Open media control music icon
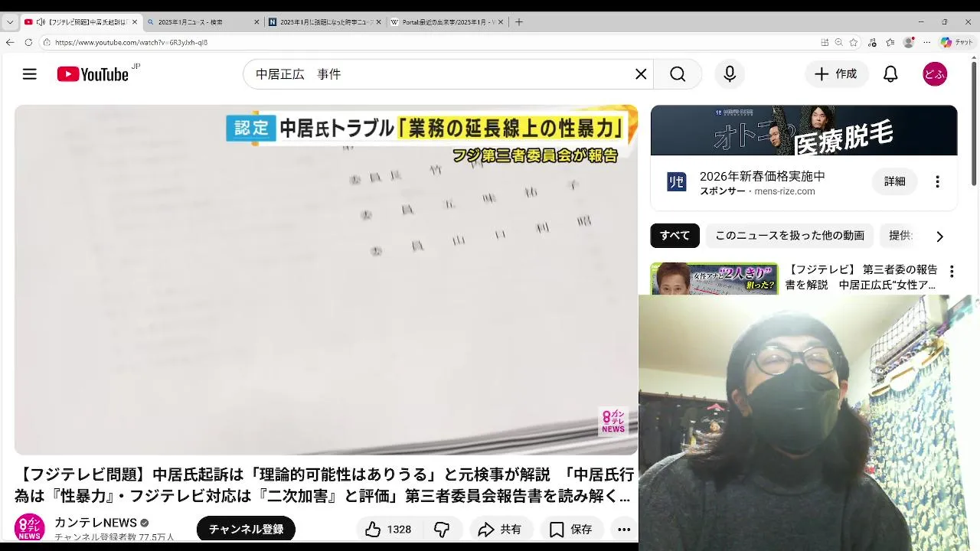 tap(872, 42)
